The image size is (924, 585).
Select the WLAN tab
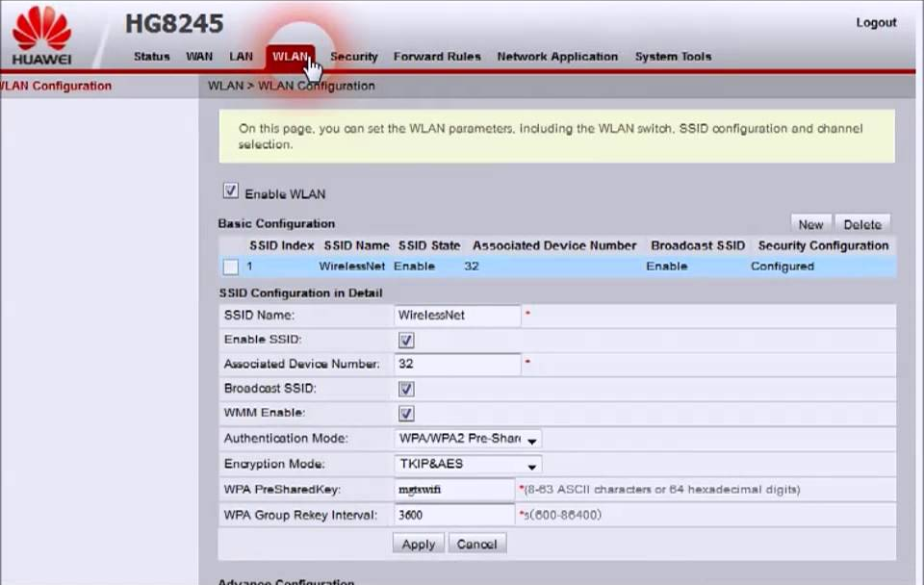tap(290, 57)
